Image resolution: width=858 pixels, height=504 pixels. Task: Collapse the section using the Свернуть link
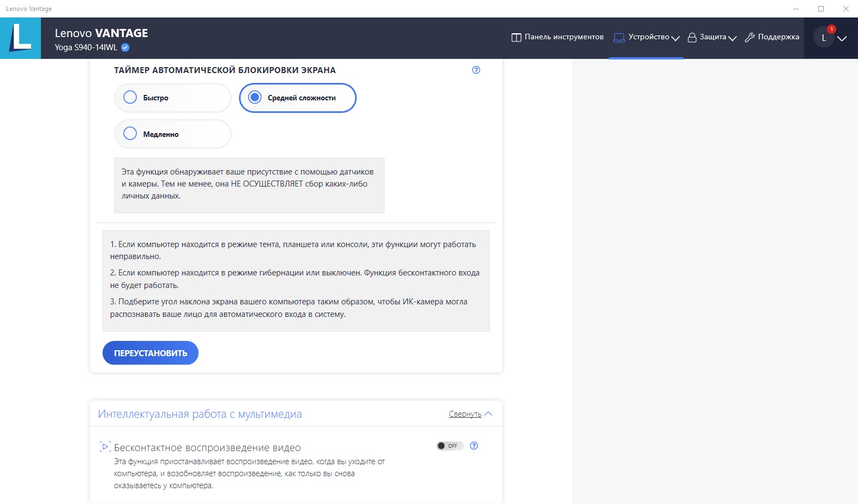coord(465,414)
